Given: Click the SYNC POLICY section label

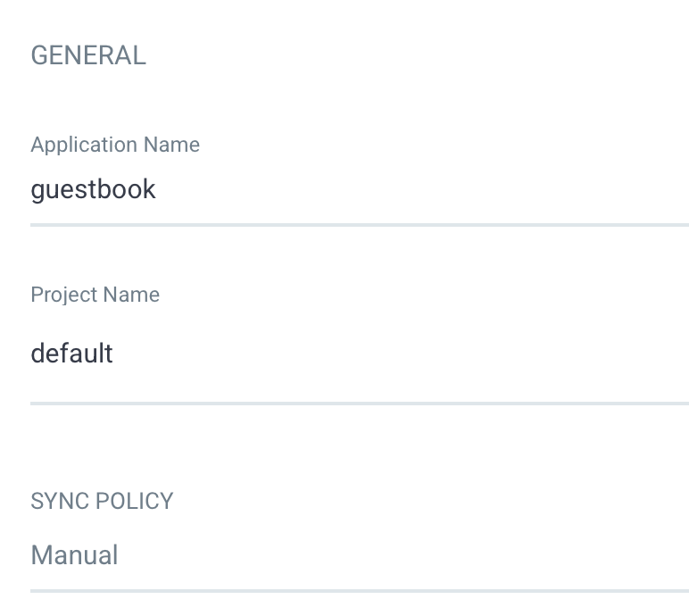Looking at the screenshot, I should (102, 501).
